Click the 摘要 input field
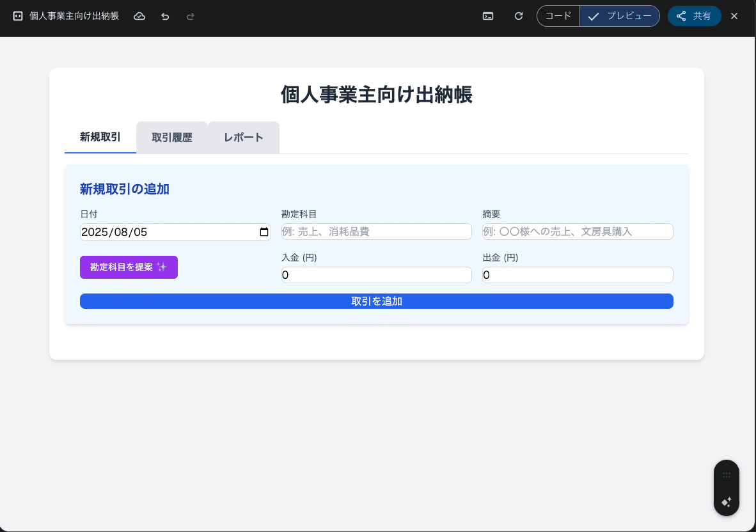 [x=578, y=231]
